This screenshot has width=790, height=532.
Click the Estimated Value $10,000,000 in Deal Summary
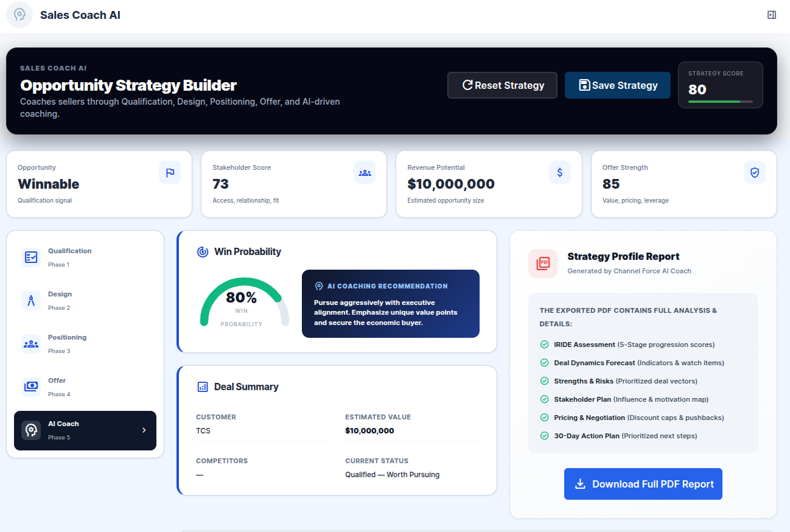pos(369,430)
